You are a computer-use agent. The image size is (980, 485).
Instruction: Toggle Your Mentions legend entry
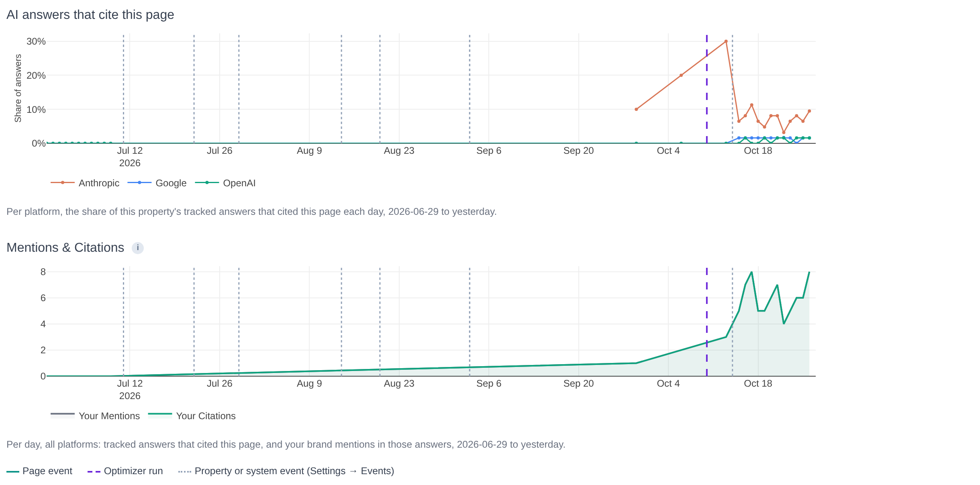(x=95, y=416)
